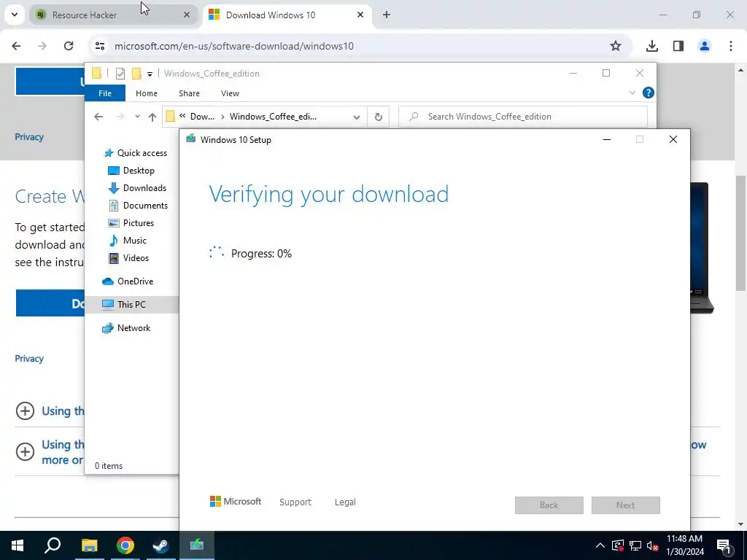Viewport: 747px width, 560px height.
Task: Open taskbar search magnifier
Action: (x=53, y=545)
